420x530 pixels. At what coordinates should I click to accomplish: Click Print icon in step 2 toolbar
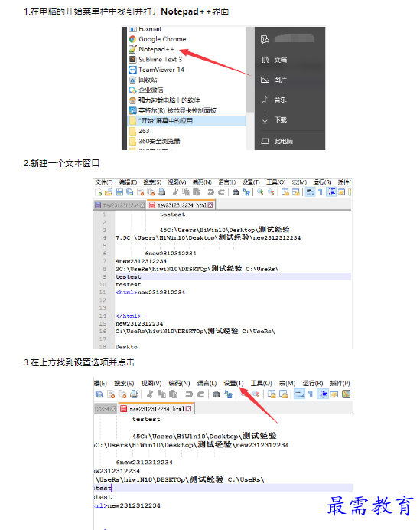click(x=161, y=192)
